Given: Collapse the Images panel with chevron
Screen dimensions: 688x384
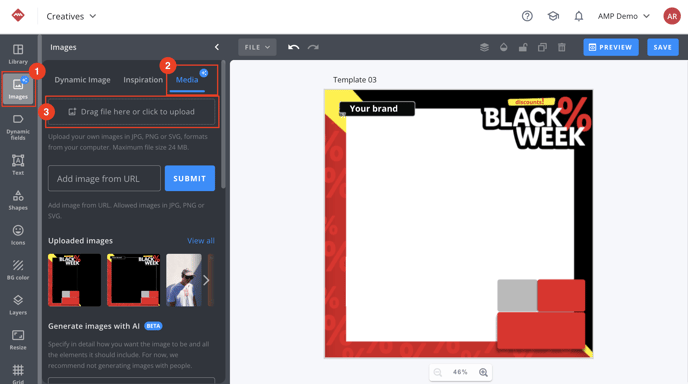Looking at the screenshot, I should click(217, 47).
